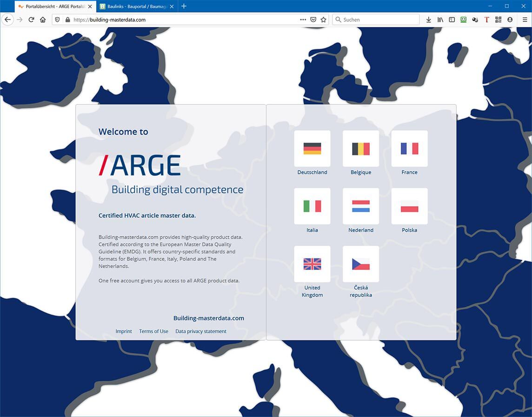
Task: Show tracking protection shield info
Action: 57,20
